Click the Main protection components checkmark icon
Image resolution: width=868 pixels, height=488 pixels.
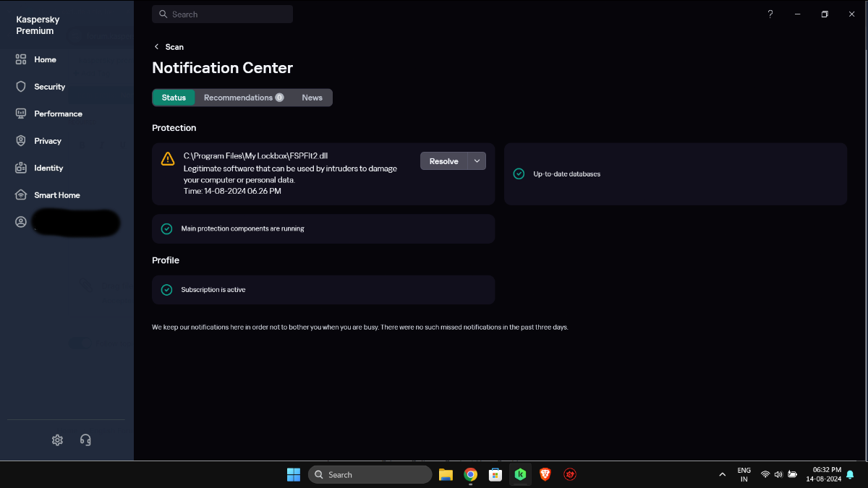[166, 228]
